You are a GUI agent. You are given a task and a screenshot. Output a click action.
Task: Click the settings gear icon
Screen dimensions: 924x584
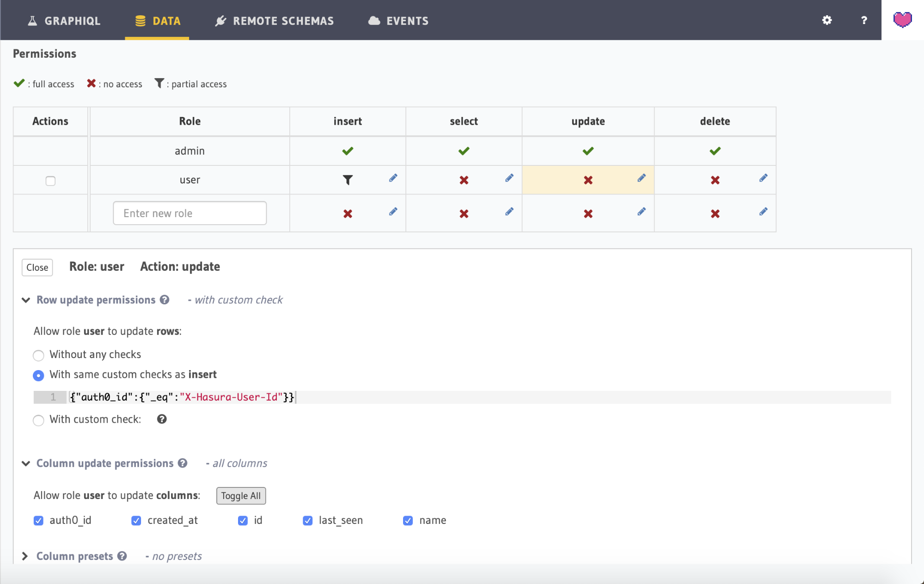pyautogui.click(x=827, y=20)
